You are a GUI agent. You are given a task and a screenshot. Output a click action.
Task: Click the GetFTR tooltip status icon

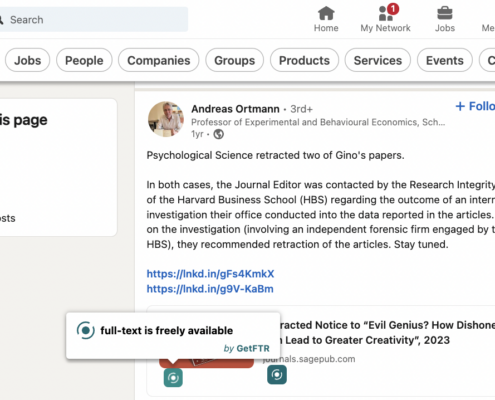(x=85, y=330)
